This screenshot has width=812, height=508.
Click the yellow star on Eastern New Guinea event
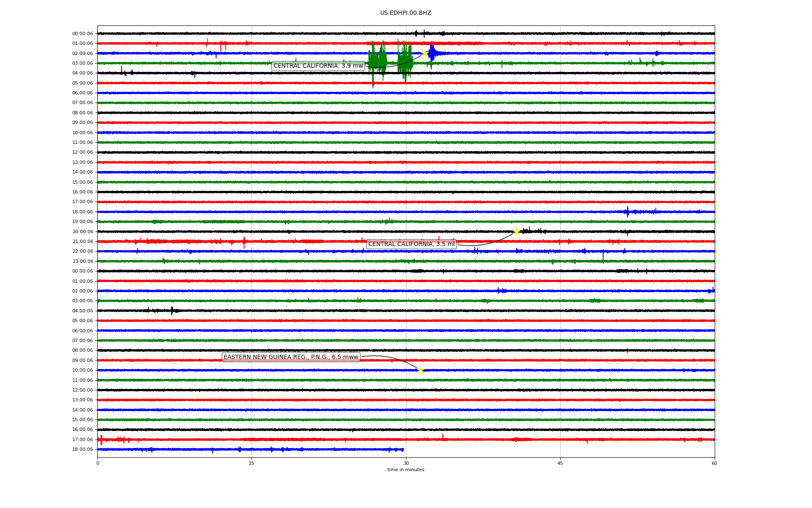pyautogui.click(x=420, y=370)
